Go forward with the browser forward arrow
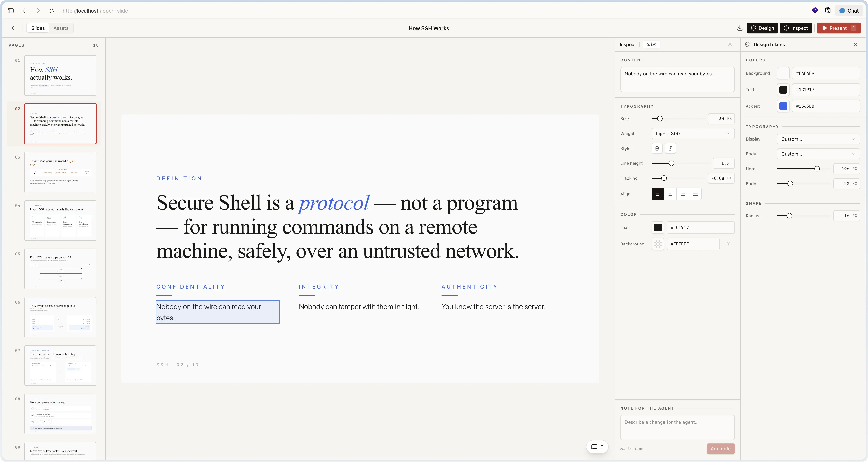 [38, 11]
